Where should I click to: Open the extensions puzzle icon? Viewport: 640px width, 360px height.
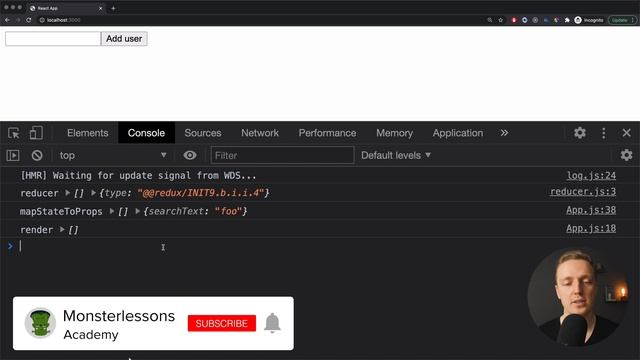coord(567,20)
